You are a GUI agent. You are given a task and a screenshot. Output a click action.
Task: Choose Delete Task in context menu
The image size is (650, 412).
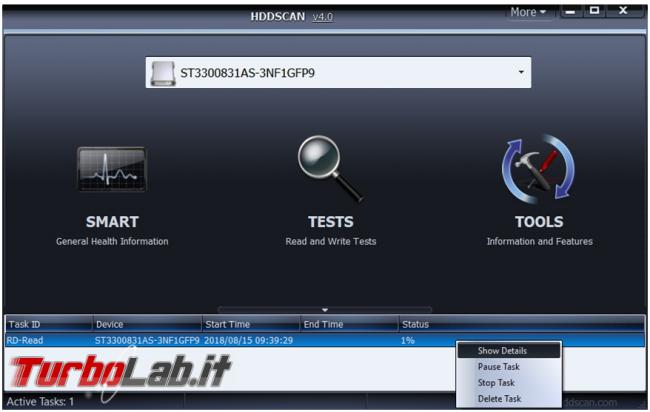[x=509, y=399]
